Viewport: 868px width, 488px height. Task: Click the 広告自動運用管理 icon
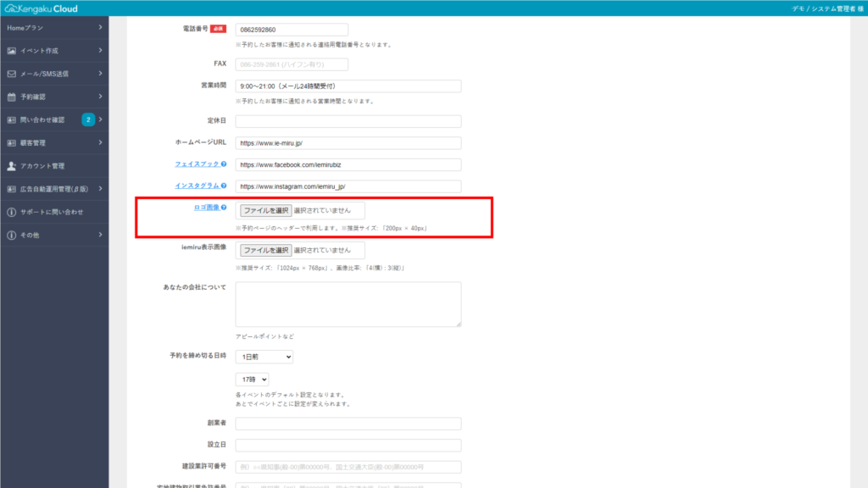(12, 189)
